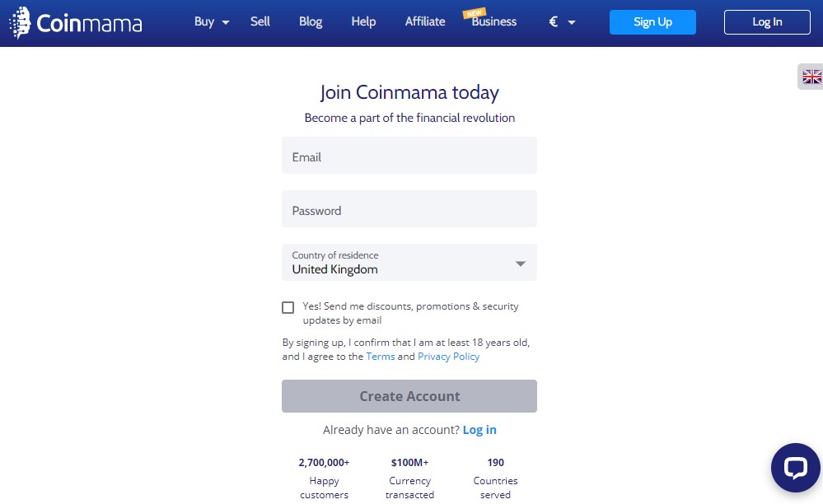Viewport: 823px width, 504px height.
Task: Open the Privacy Policy link
Action: tap(449, 357)
